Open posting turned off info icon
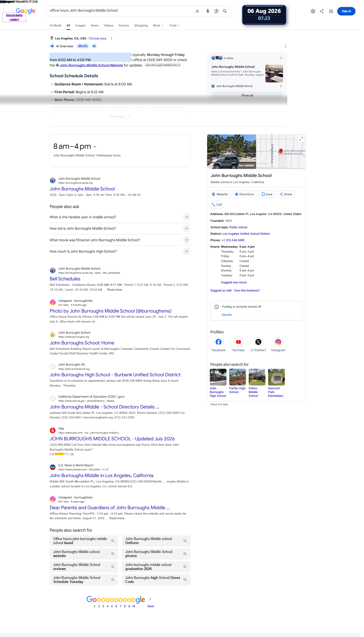 click(x=217, y=307)
